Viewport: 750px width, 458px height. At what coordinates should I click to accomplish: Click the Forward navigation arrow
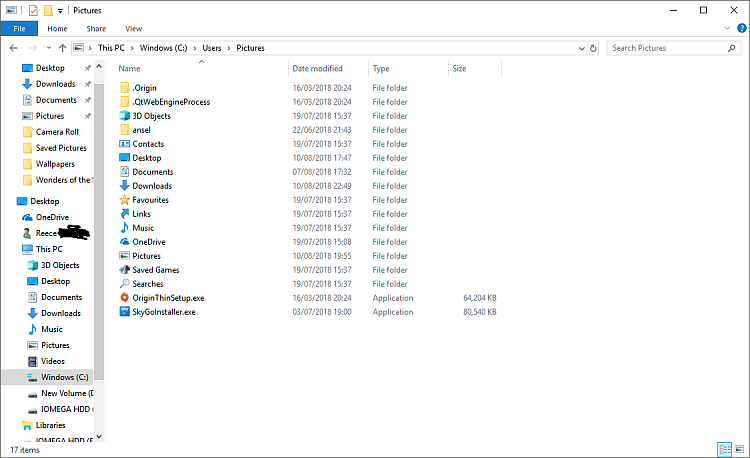click(33, 48)
